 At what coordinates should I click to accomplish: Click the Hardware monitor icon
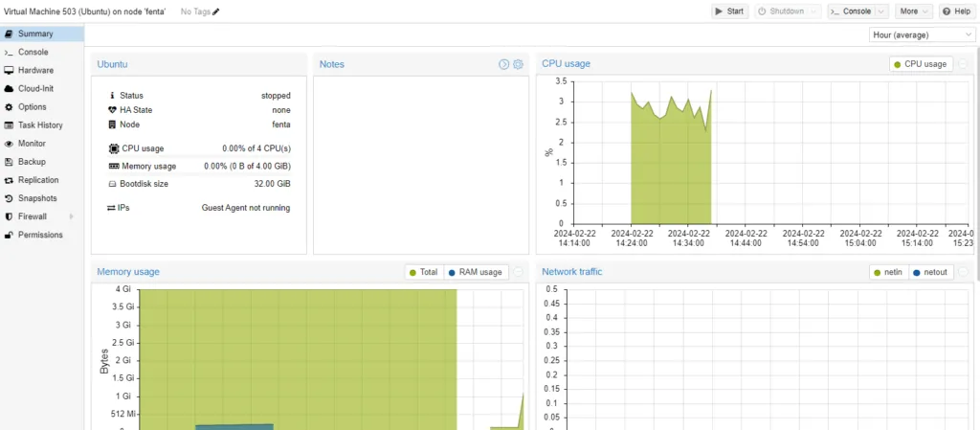click(9, 71)
